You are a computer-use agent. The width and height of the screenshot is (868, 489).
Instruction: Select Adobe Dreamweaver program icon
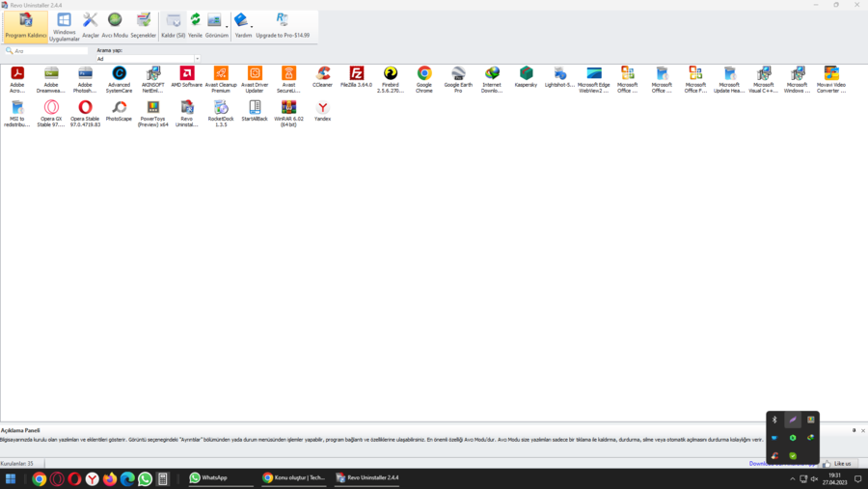[x=51, y=79]
